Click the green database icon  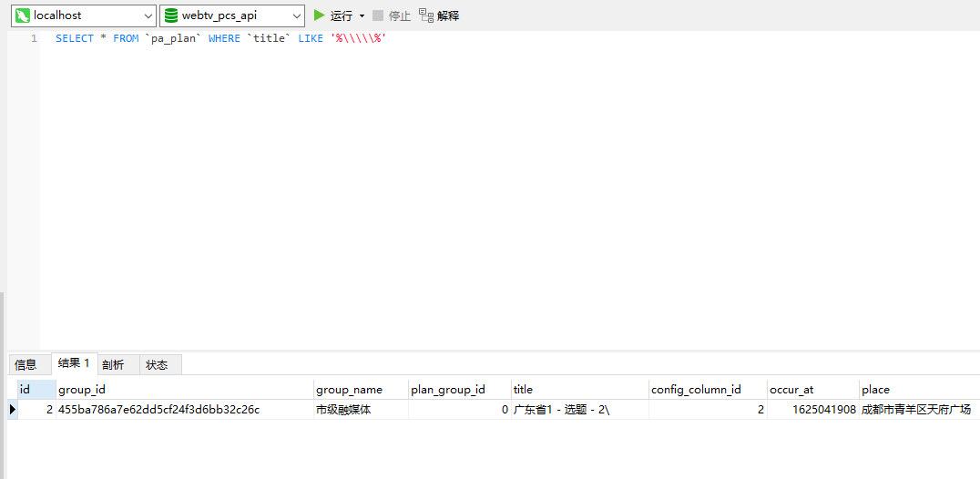point(171,15)
